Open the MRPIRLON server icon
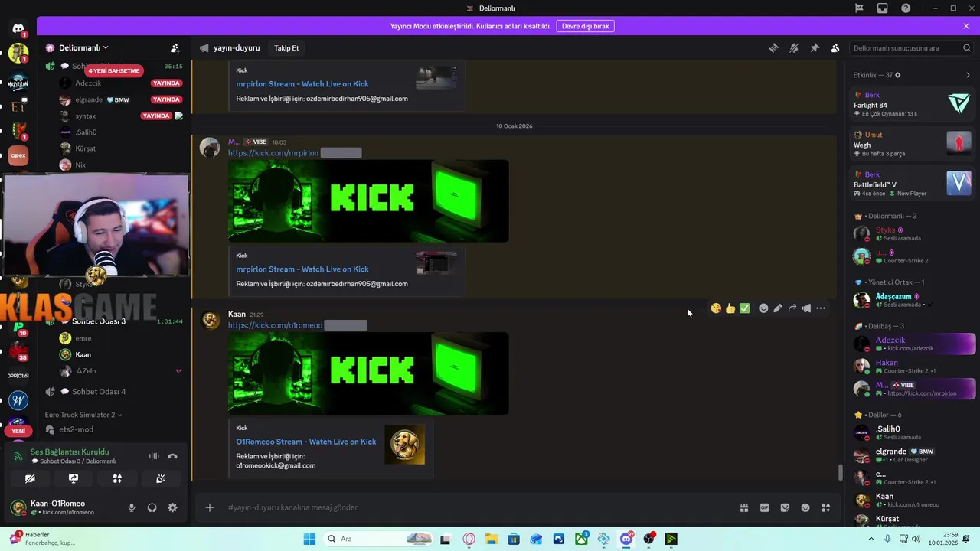 click(18, 83)
